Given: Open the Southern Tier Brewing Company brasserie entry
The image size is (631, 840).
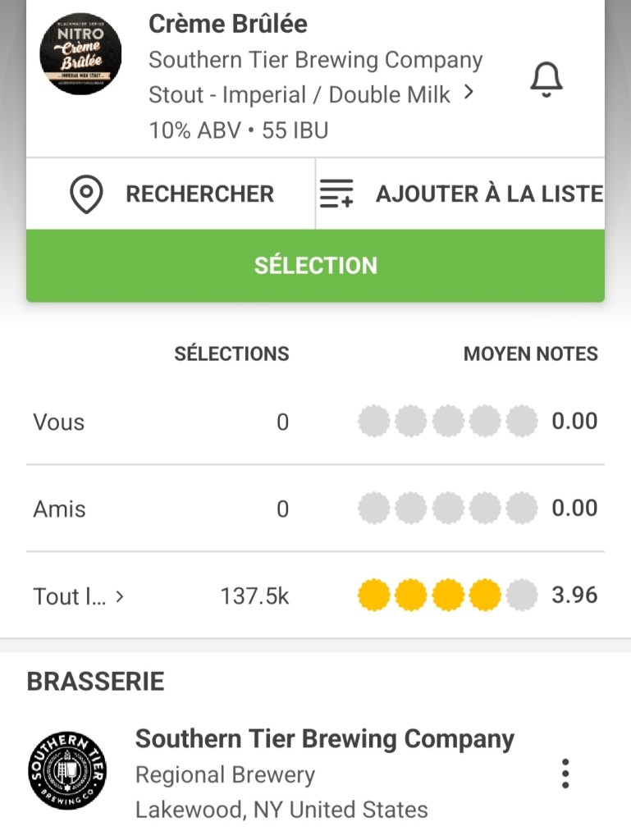Looking at the screenshot, I should click(x=324, y=739).
